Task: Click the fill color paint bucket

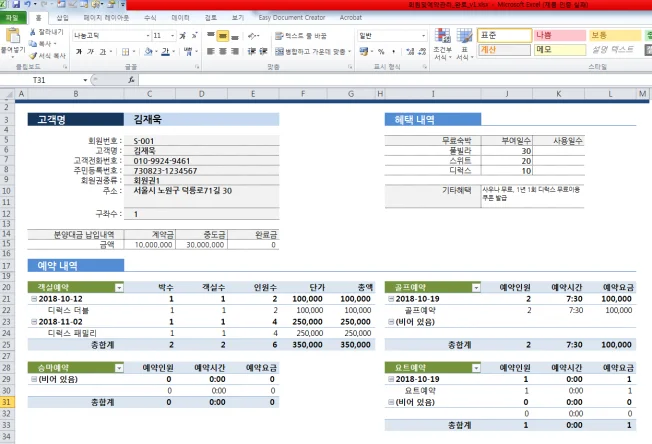Action: click(148, 52)
